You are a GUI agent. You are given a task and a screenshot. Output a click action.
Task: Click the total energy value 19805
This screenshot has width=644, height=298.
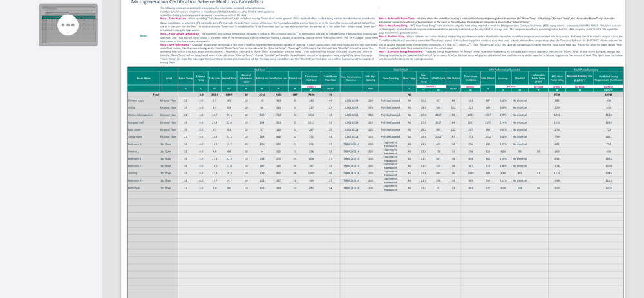coord(609,95)
